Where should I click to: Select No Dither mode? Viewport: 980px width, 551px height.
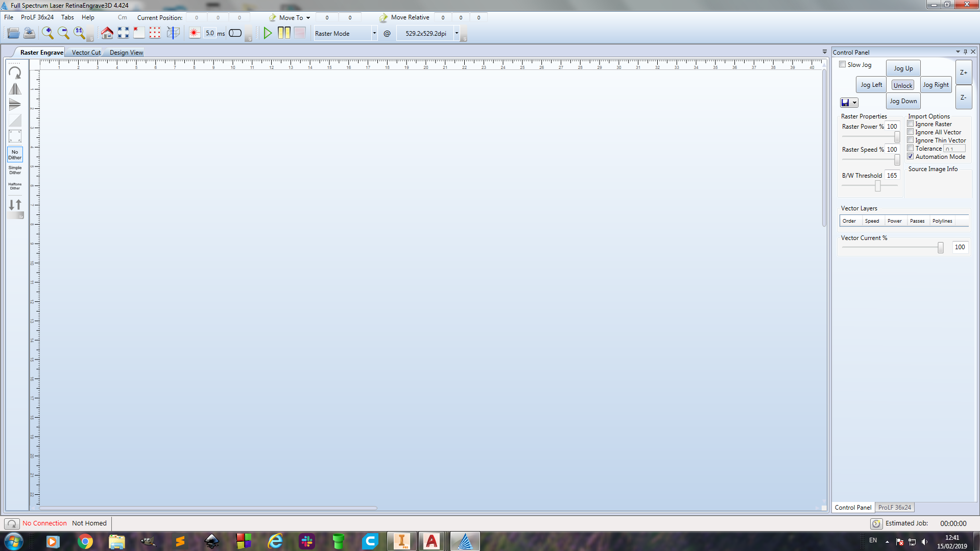pyautogui.click(x=15, y=155)
